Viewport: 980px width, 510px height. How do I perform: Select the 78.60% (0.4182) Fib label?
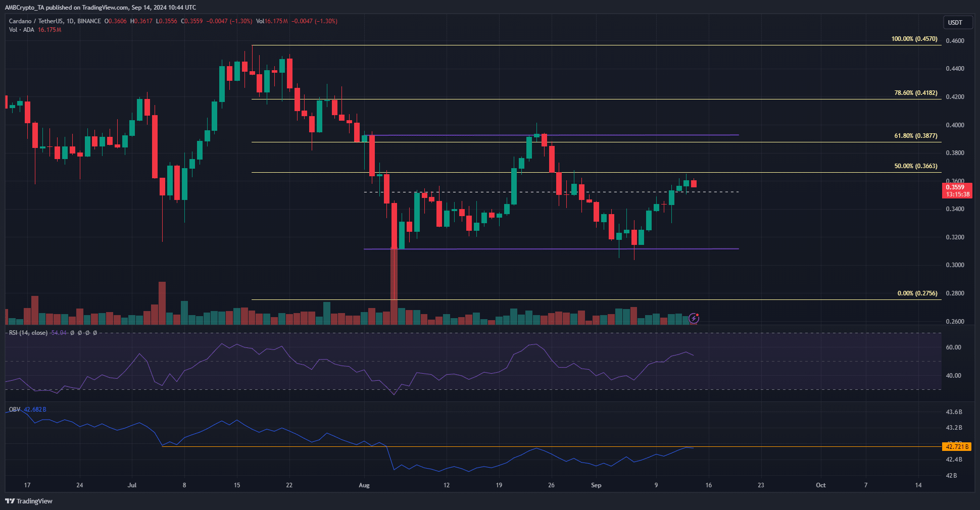click(x=916, y=93)
